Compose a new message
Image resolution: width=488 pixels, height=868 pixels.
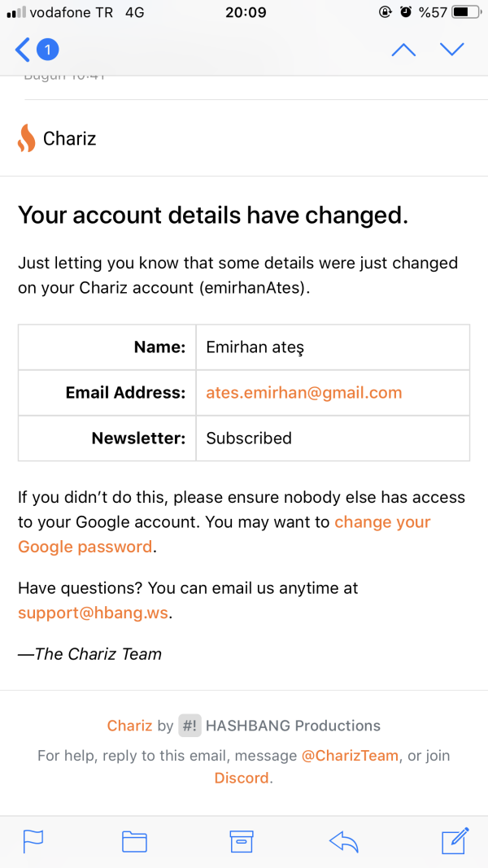click(x=455, y=840)
